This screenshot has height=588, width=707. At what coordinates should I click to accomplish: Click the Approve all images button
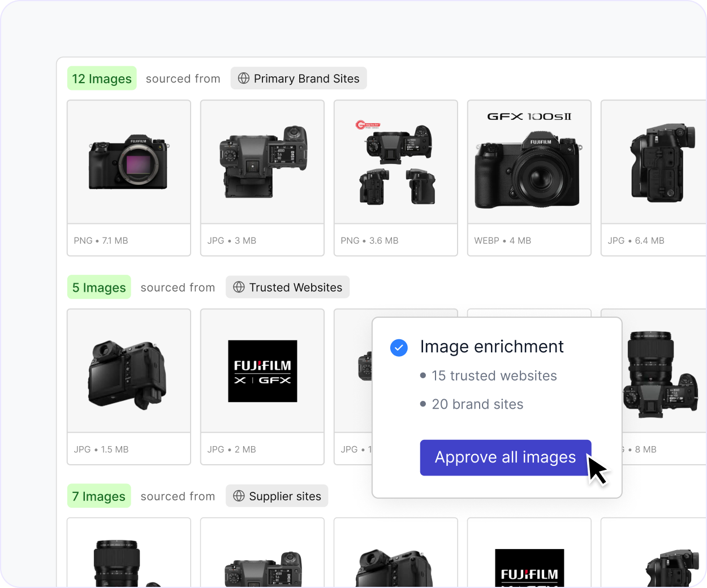click(x=505, y=457)
